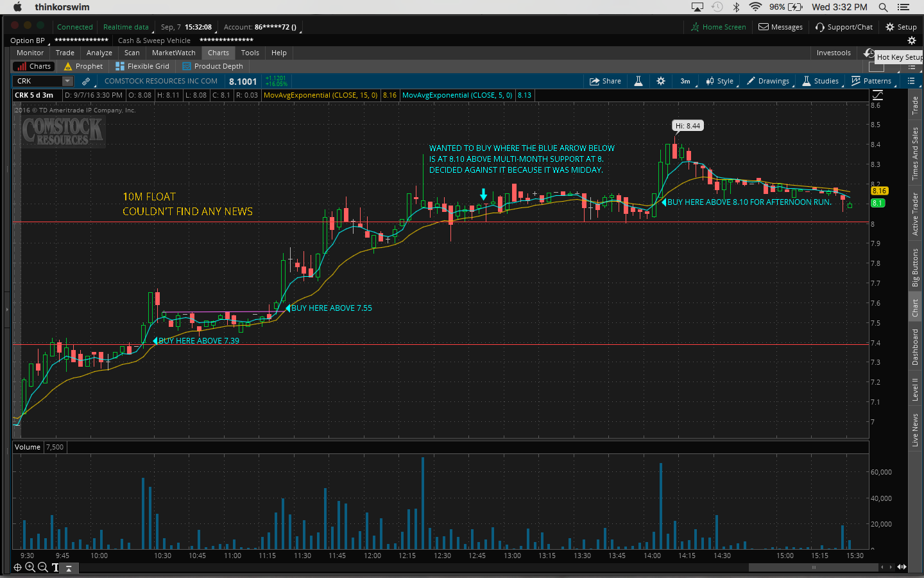Open the list menu icon below Hot Key Setup
This screenshot has height=578, width=924.
[911, 67]
